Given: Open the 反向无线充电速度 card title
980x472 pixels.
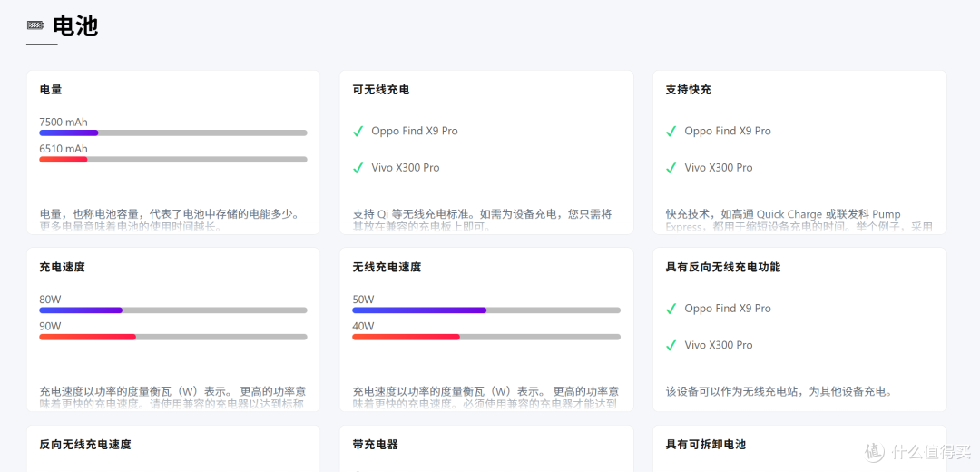Looking at the screenshot, I should (85, 445).
